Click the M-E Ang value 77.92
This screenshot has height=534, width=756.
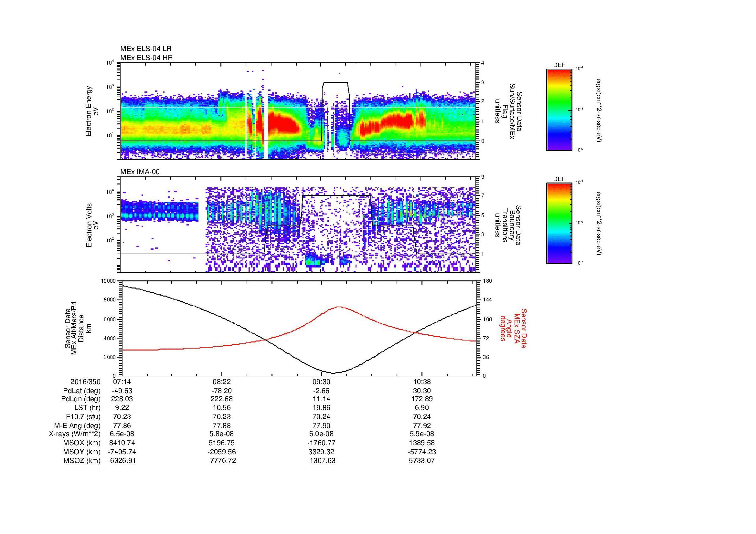[422, 425]
